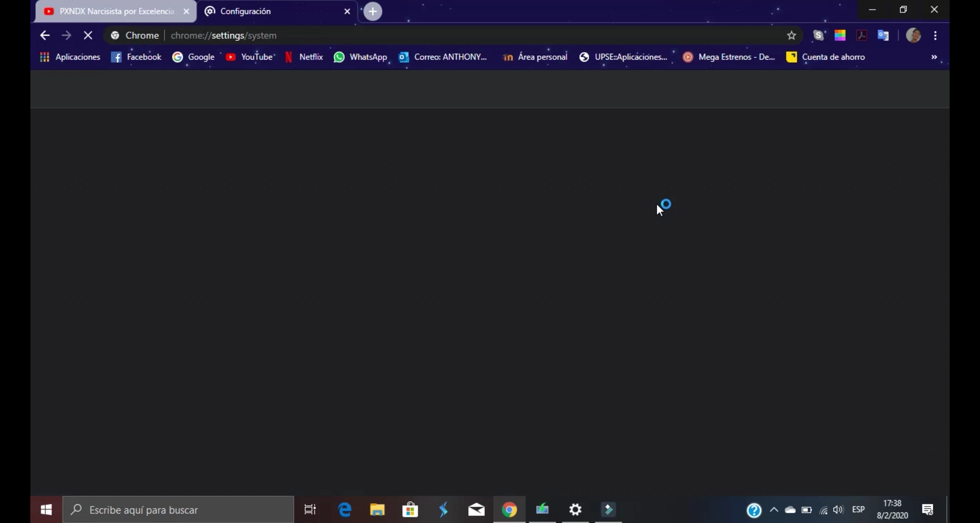Image resolution: width=980 pixels, height=523 pixels.
Task: Open the Cuenta de ahorro bookmark
Action: [825, 57]
